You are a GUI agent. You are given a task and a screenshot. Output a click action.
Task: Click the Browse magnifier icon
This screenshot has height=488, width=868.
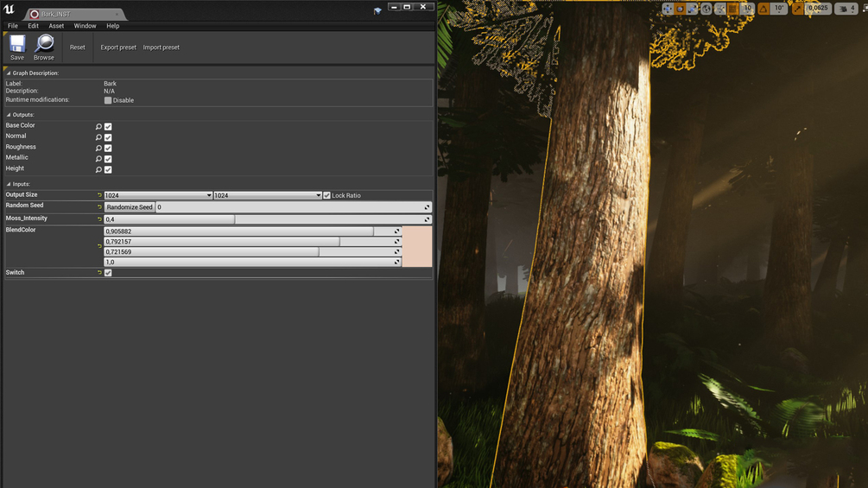pos(44,44)
